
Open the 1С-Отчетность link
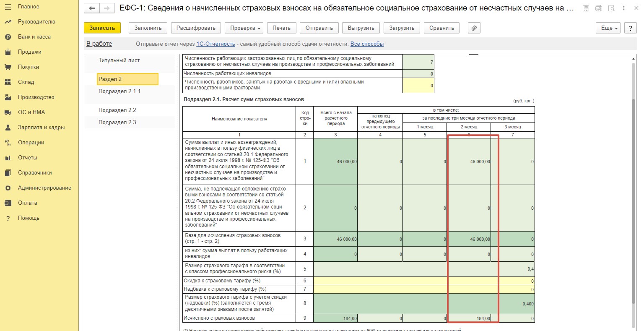tap(216, 44)
